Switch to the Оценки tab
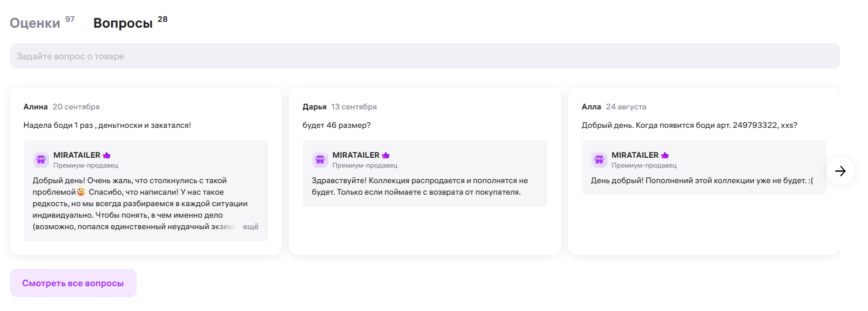The height and width of the screenshot is (311, 868). coord(35,23)
